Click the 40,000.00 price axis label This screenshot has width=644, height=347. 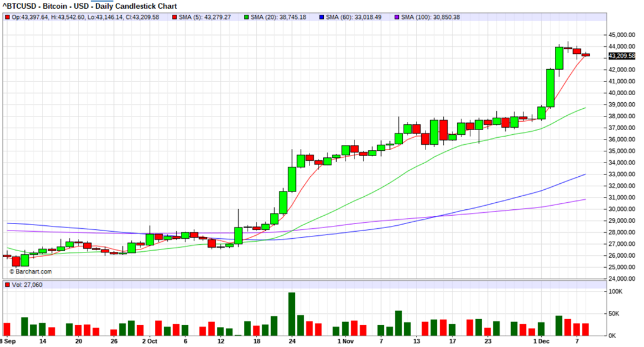pos(622,93)
